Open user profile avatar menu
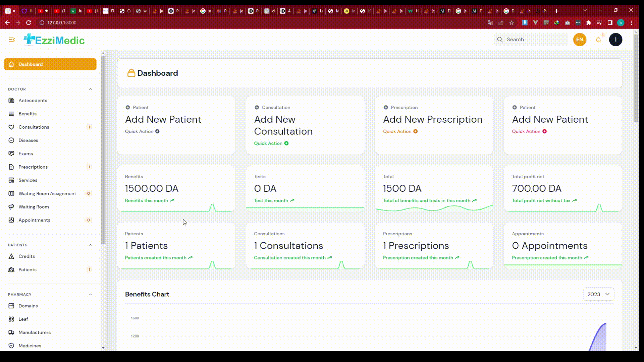 [615, 40]
